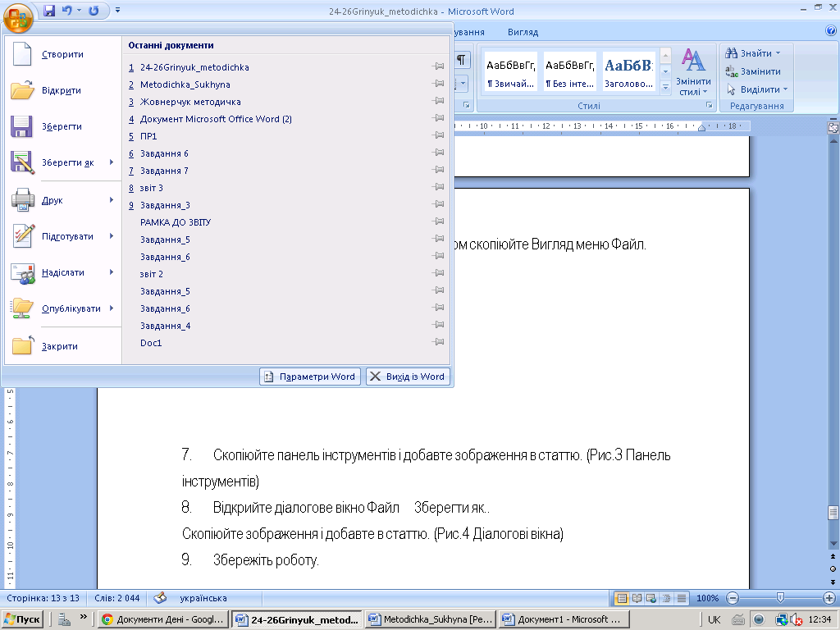Switch to Web Layout view icon
The width and height of the screenshot is (840, 630).
[651, 598]
